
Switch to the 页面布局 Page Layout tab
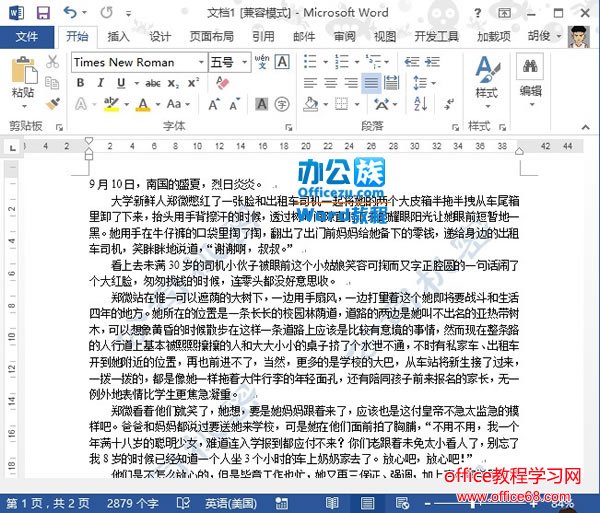coord(212,37)
